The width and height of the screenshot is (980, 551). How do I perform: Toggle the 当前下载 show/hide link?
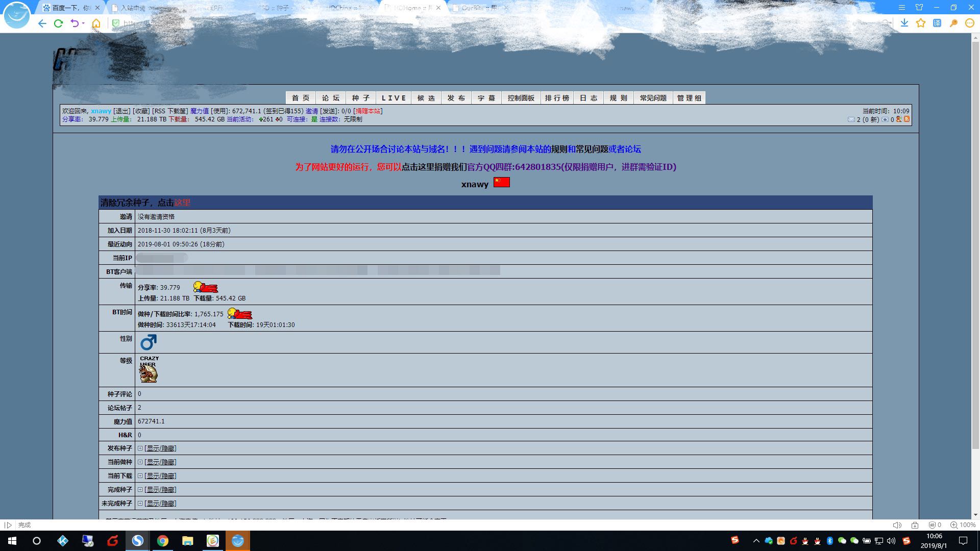point(161,476)
